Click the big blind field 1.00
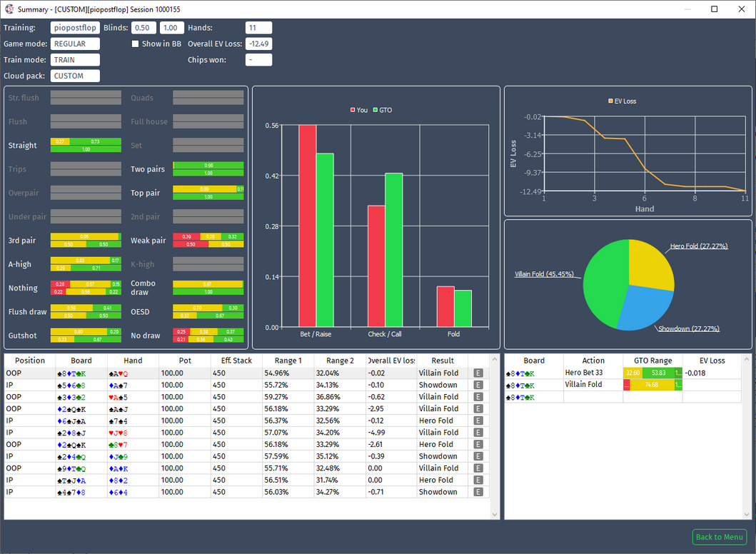Image resolution: width=756 pixels, height=554 pixels. [172, 28]
